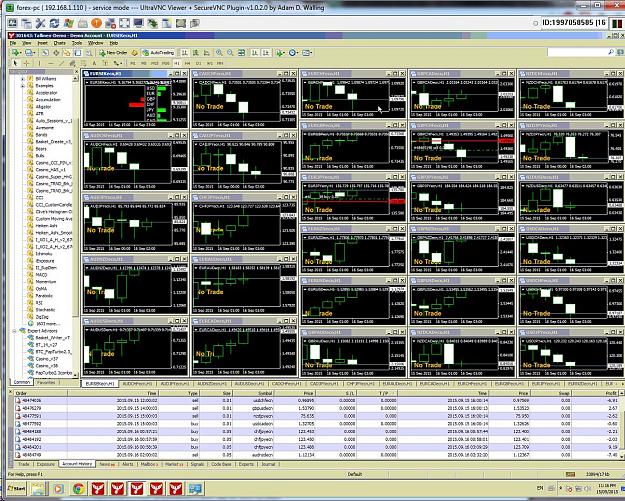Image resolution: width=625 pixels, height=501 pixels.
Task: Select the Trendline drawing tool
Action: 61,63
